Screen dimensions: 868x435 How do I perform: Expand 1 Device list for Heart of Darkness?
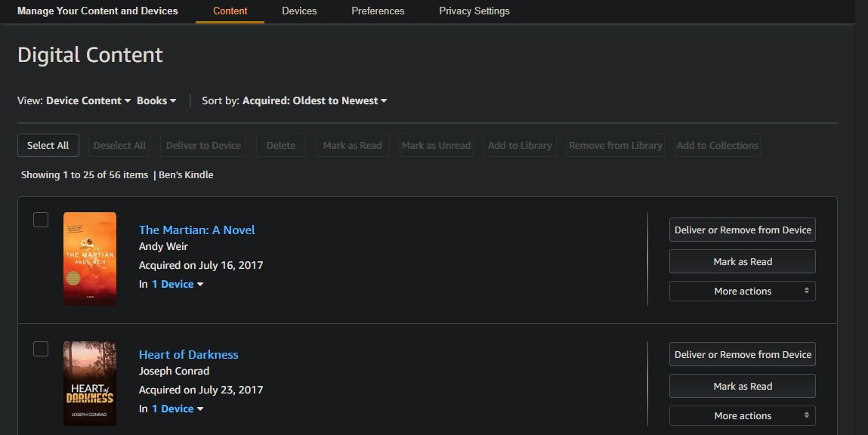pos(178,409)
